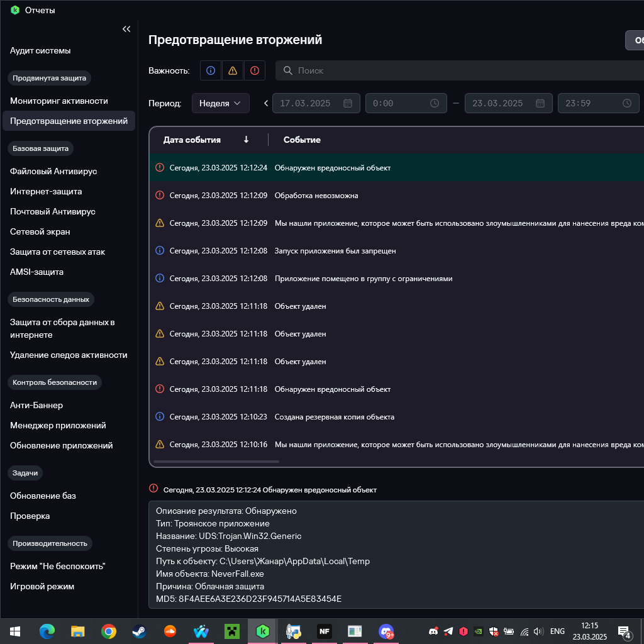The image size is (644, 644).
Task: Select the 12:11:18 Обнаружен вредоносный объект row
Action: click(x=397, y=389)
